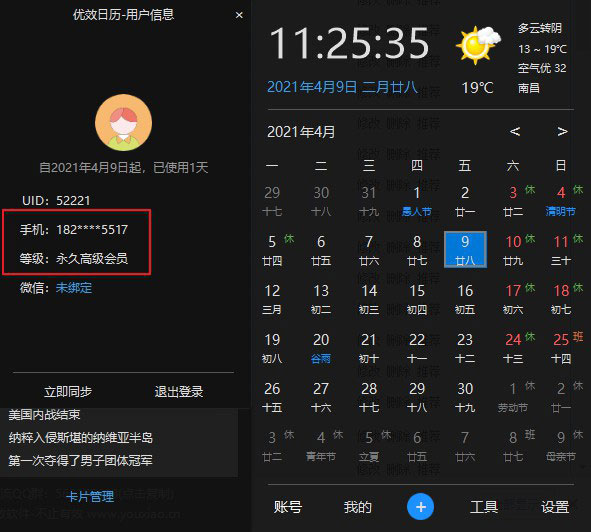Image resolution: width=591 pixels, height=532 pixels.
Task: Click history item 纳粹入侵斯堪的纳维亚半岛
Action: 81,438
